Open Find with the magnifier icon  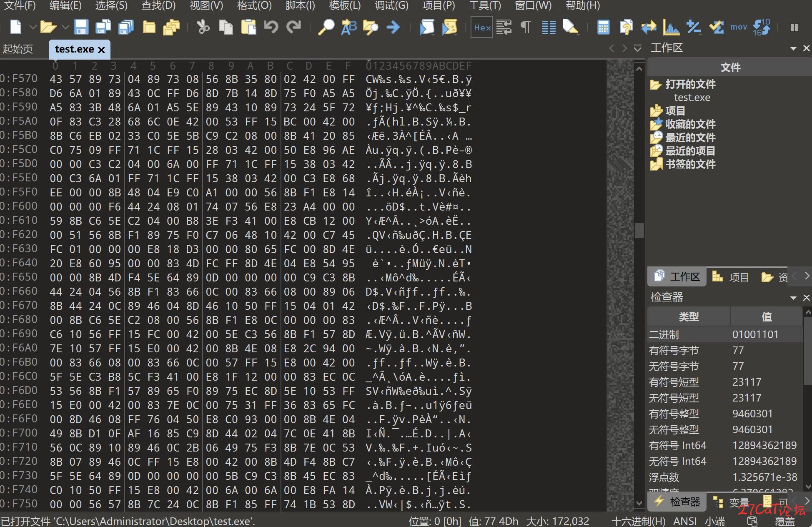[326, 27]
